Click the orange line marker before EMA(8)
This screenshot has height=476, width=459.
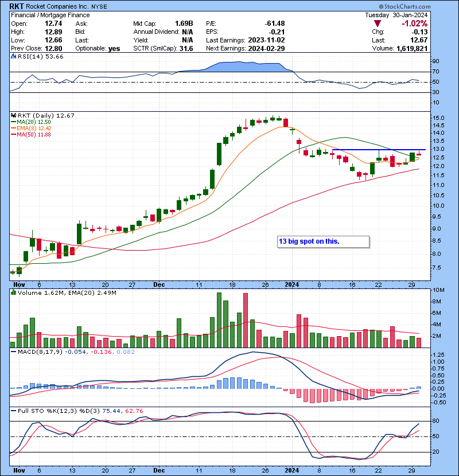click(x=13, y=128)
